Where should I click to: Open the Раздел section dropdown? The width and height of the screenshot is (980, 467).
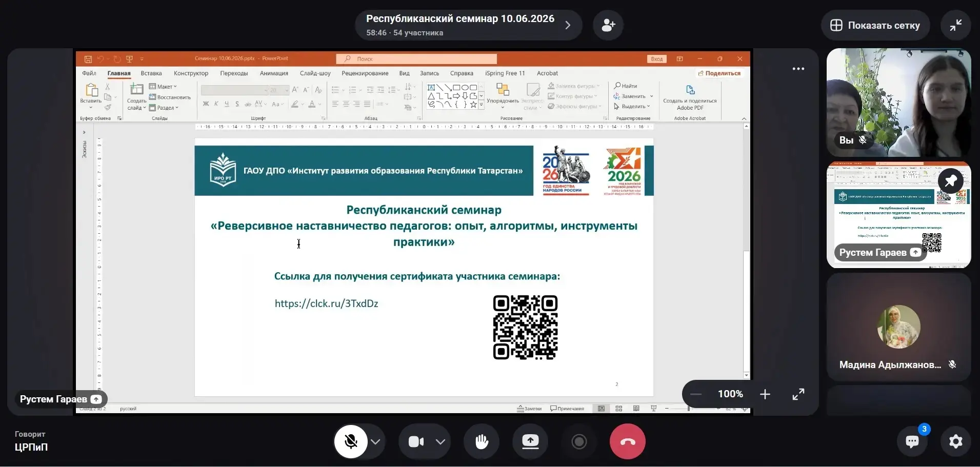pyautogui.click(x=164, y=108)
